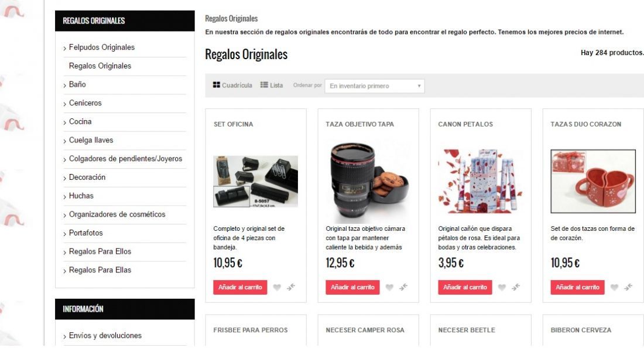Image resolution: width=644 pixels, height=348 pixels.
Task: Expand the Cocina category chevron
Action: tap(64, 122)
